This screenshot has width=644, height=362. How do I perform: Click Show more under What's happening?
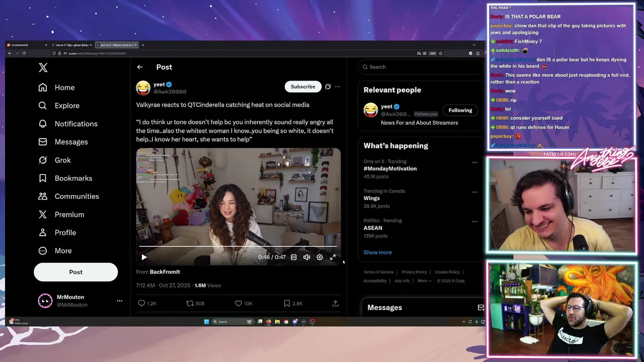tap(377, 252)
